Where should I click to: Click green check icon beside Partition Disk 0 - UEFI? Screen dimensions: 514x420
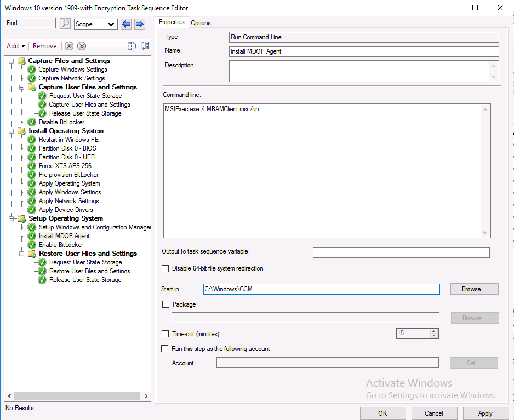pyautogui.click(x=32, y=157)
